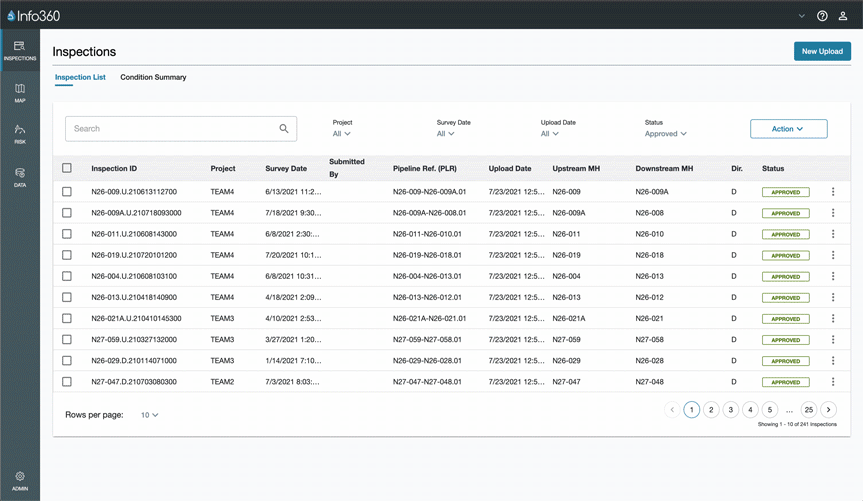
Task: Open the Map view in sidebar
Action: [x=19, y=93]
